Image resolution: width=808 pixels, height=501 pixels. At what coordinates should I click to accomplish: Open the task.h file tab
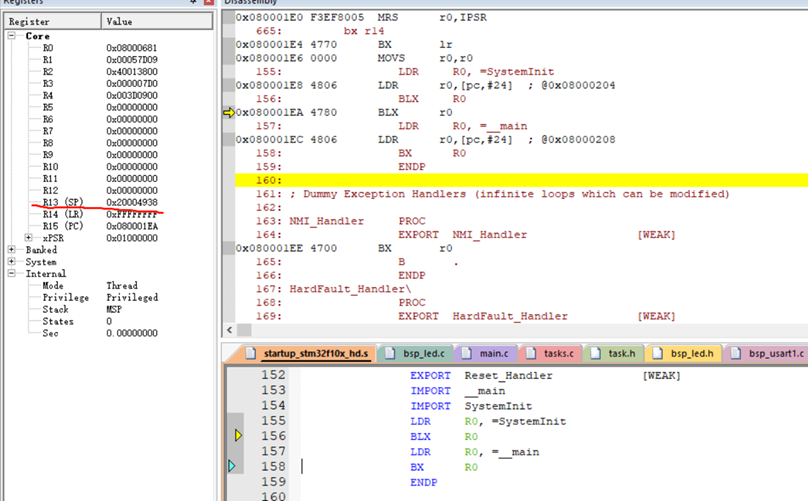click(613, 354)
